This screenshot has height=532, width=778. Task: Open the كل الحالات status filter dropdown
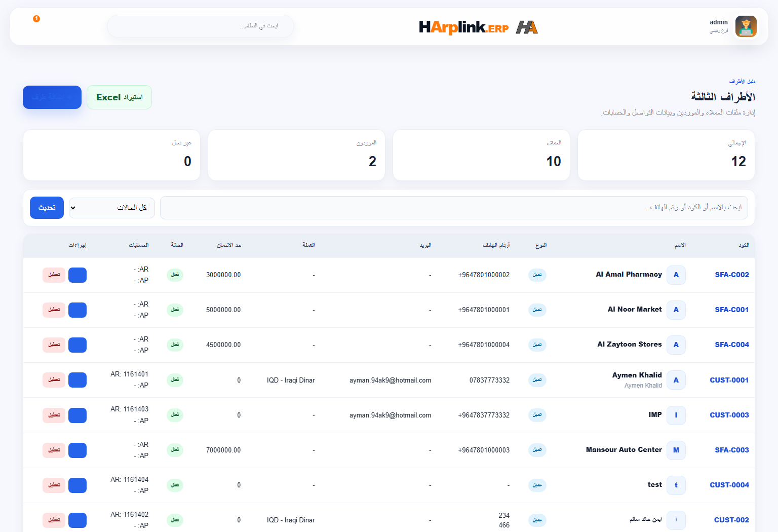click(112, 208)
